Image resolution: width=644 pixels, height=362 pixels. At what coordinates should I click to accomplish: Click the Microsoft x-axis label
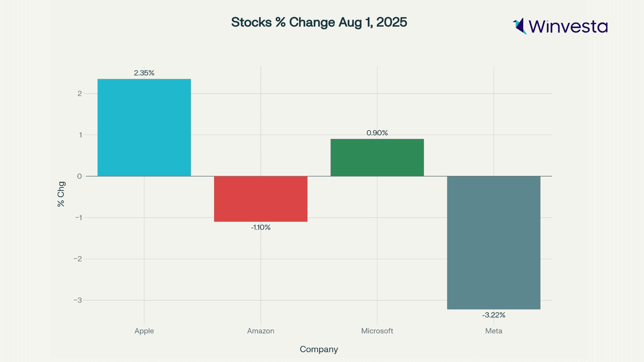pos(377,331)
